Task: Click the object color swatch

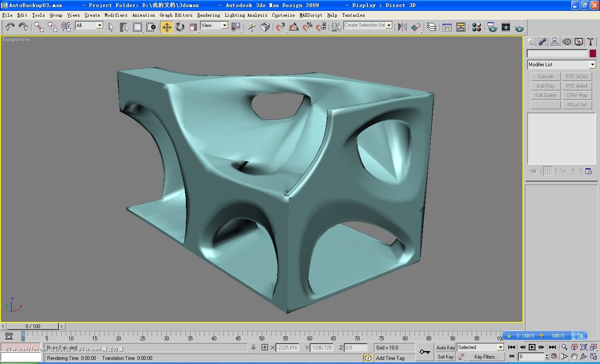Action: (592, 53)
